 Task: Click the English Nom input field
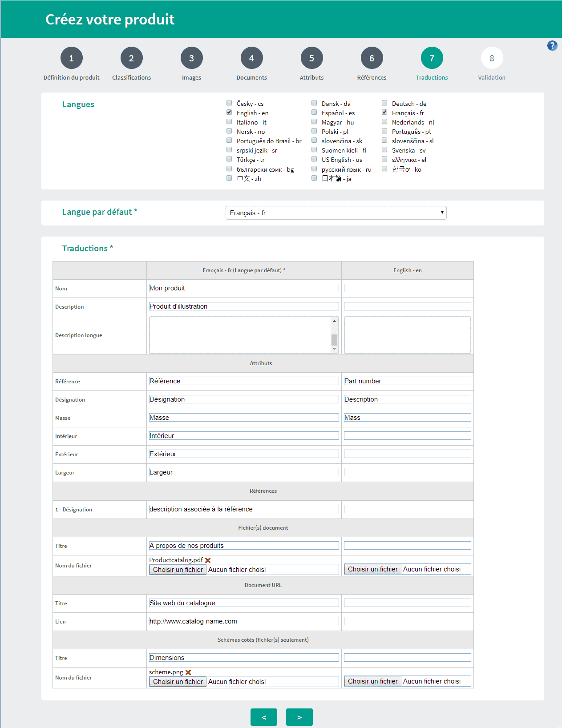[407, 288]
